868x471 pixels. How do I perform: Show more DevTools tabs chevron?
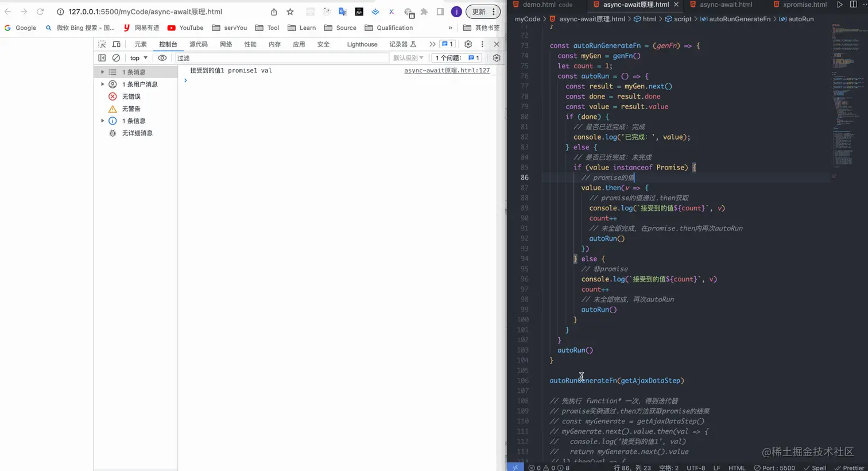pyautogui.click(x=432, y=44)
